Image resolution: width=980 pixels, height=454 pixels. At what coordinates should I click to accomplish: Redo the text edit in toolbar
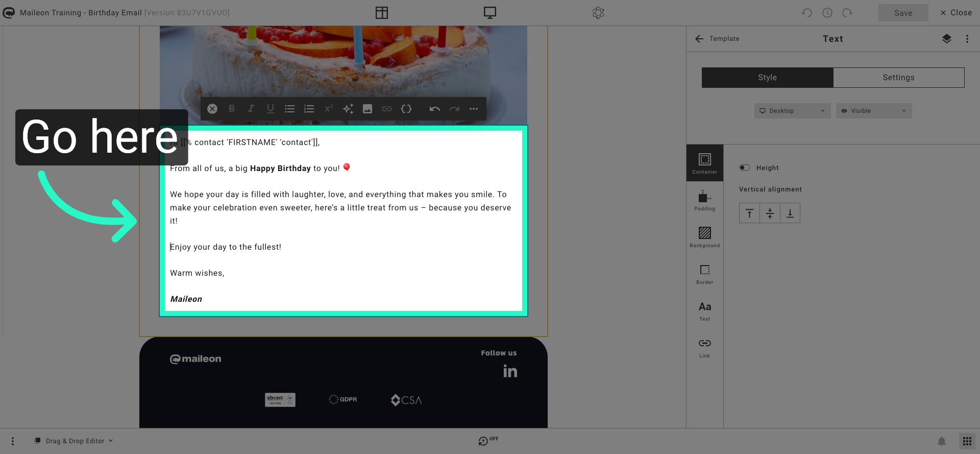pyautogui.click(x=454, y=109)
